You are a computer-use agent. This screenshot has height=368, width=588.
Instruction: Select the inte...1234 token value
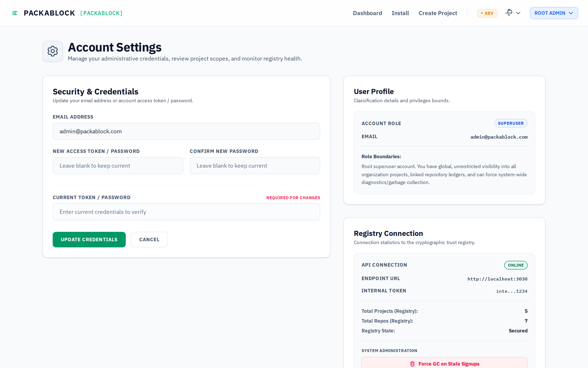click(512, 291)
